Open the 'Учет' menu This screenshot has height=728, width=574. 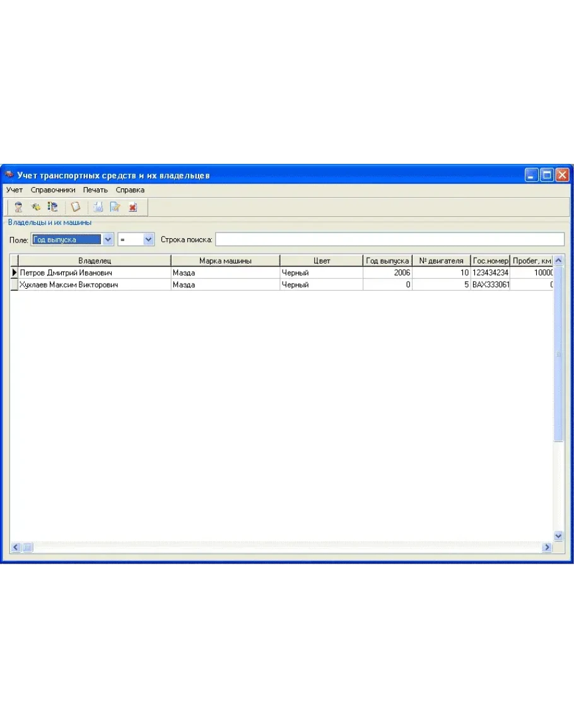pos(15,190)
